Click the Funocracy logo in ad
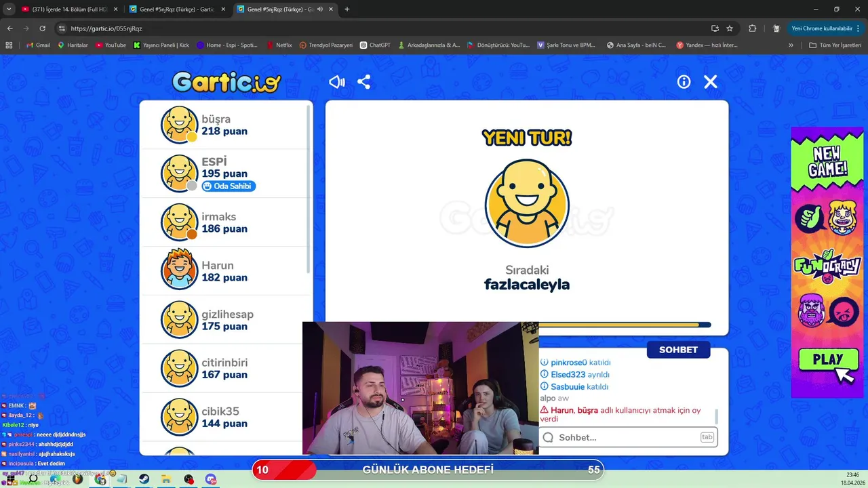868x488 pixels. pyautogui.click(x=827, y=267)
